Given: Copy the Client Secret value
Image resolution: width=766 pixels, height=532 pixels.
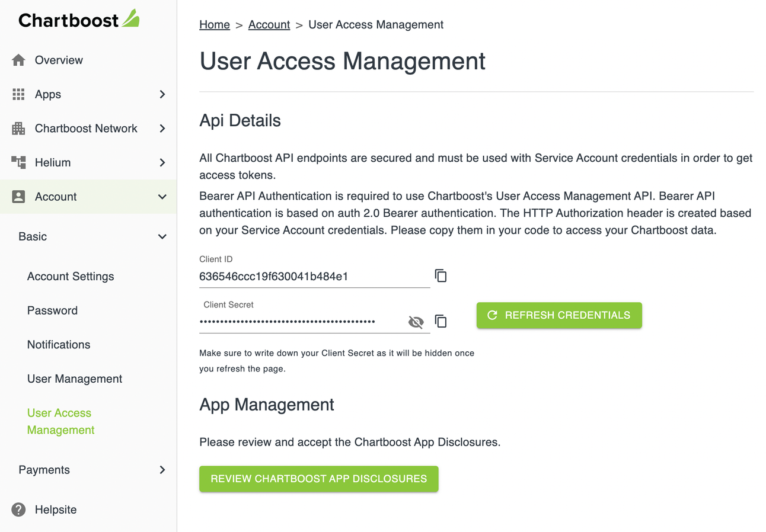Looking at the screenshot, I should point(441,321).
